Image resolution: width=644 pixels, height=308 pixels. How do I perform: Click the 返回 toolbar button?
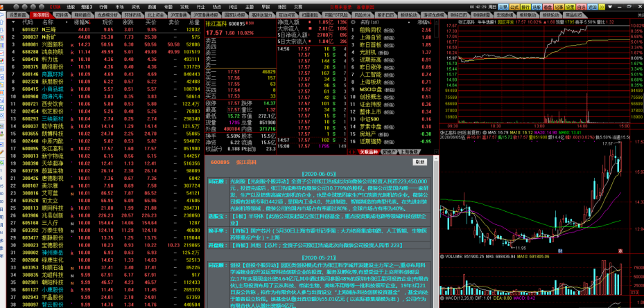tap(592, 7)
